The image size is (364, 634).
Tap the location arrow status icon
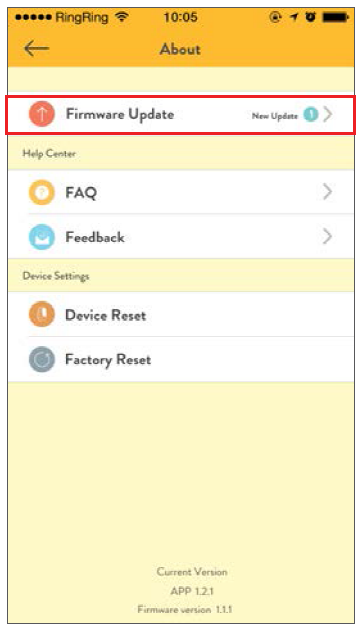[294, 17]
